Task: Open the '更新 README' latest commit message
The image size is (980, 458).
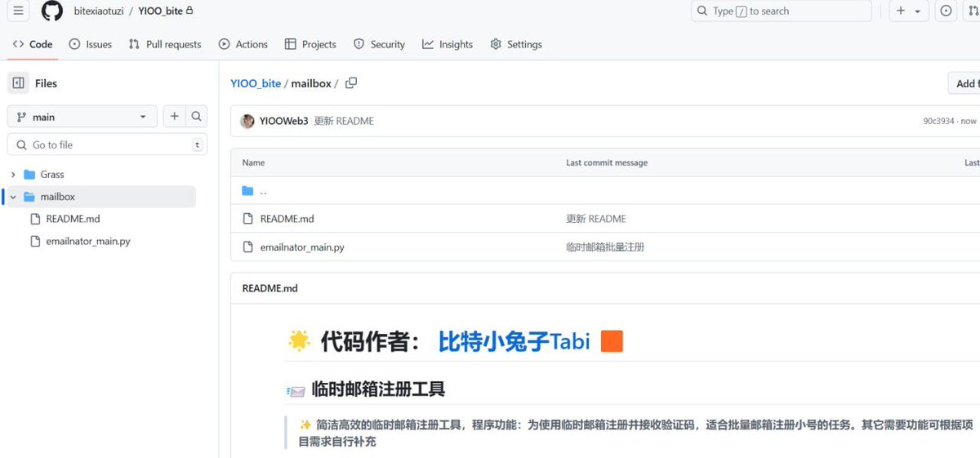Action: [344, 121]
